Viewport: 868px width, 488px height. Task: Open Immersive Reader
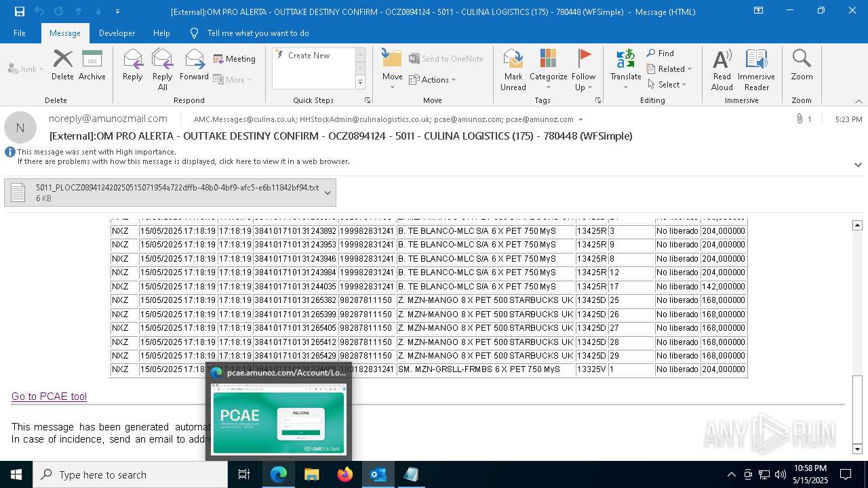point(756,70)
